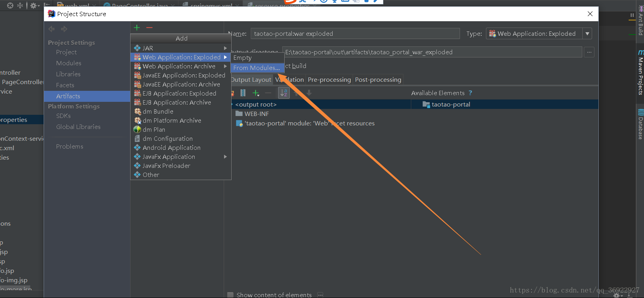Screen dimensions: 644x298
Task: Expand the JAR submenu arrow
Action: click(x=225, y=48)
